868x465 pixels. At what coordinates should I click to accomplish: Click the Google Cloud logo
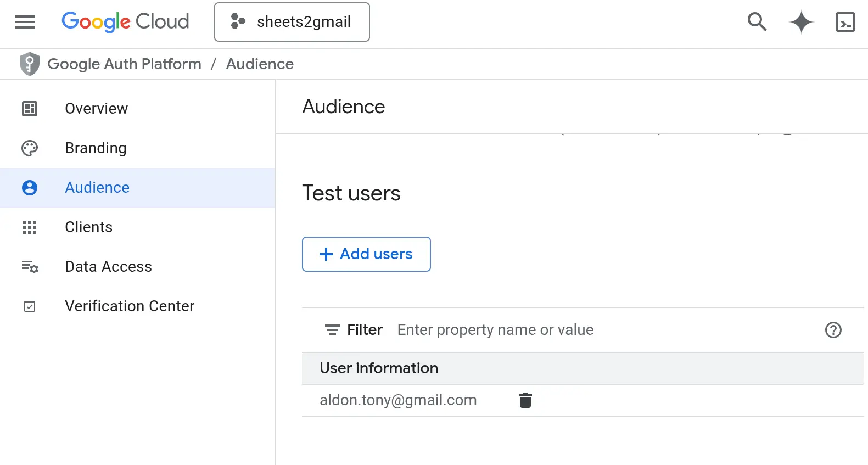point(125,22)
